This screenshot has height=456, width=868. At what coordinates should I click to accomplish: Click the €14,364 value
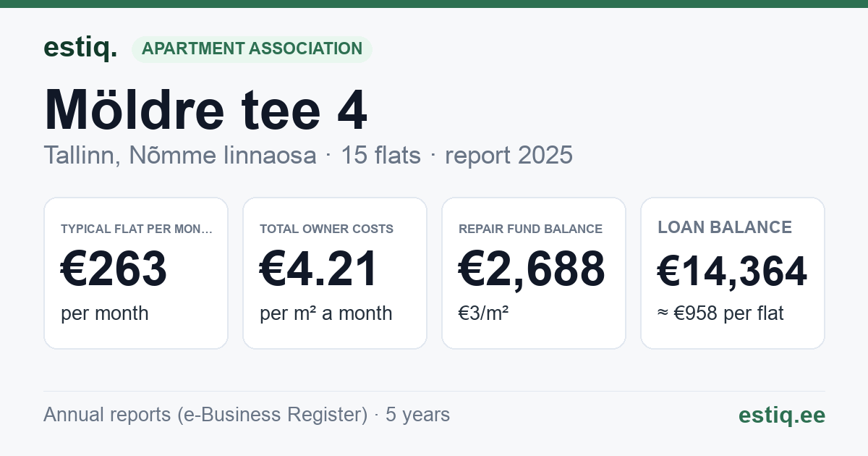pos(732,272)
